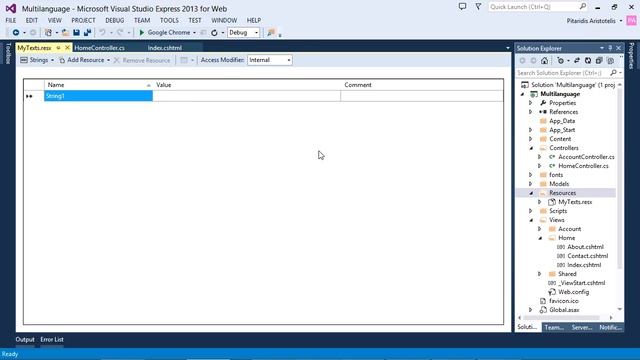Open the feedback speech bubble icon
Screen dimensions: 640x360
click(x=462, y=7)
